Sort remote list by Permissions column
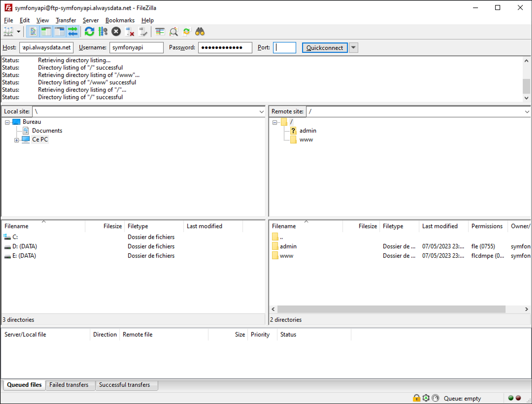This screenshot has width=532, height=404. (x=488, y=226)
